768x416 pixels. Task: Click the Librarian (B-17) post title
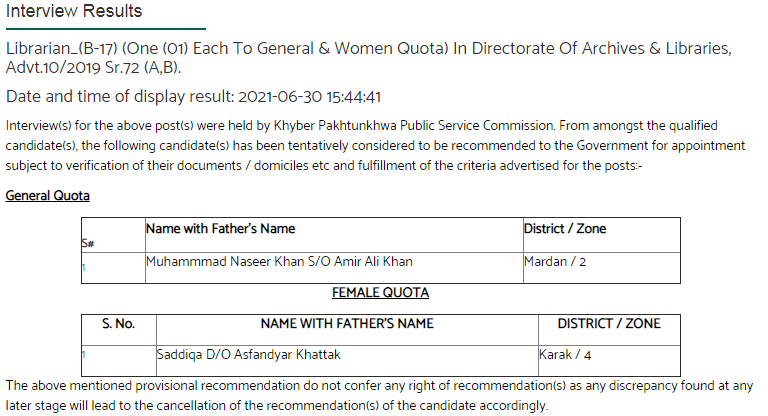tap(368, 57)
